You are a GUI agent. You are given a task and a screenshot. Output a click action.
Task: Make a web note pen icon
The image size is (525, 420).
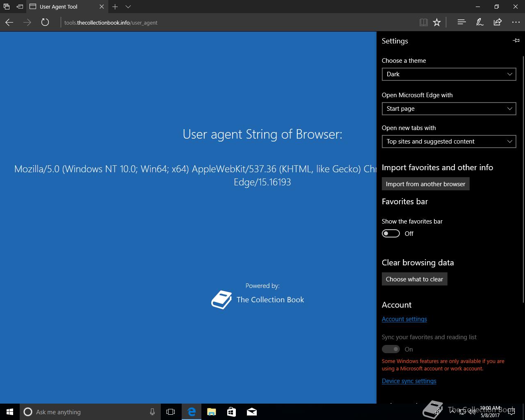coord(479,23)
